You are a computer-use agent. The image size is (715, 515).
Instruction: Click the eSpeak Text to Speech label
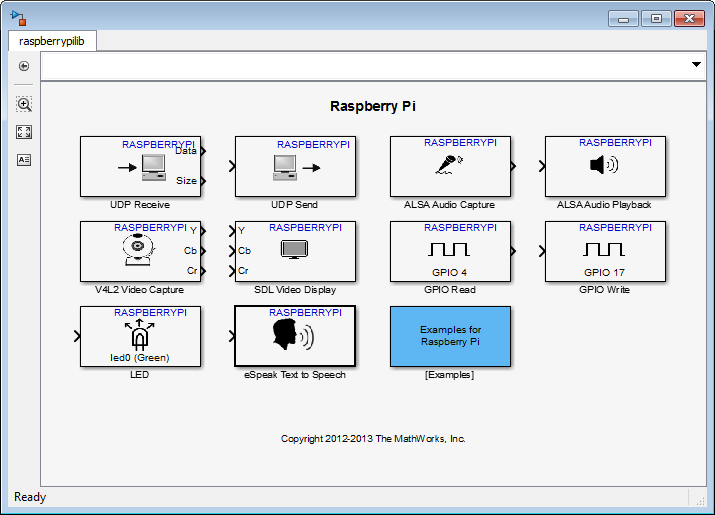point(295,375)
